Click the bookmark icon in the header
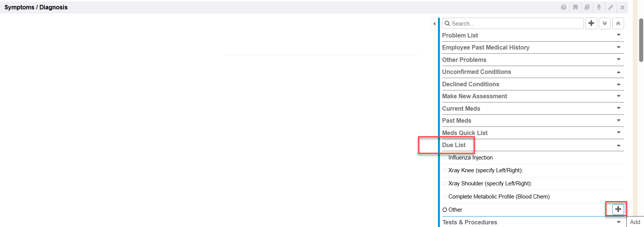 (575, 8)
